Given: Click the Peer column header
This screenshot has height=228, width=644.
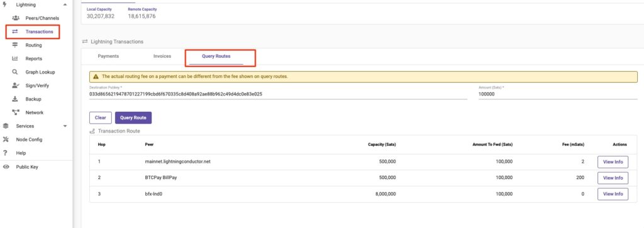Looking at the screenshot, I should (x=149, y=144).
